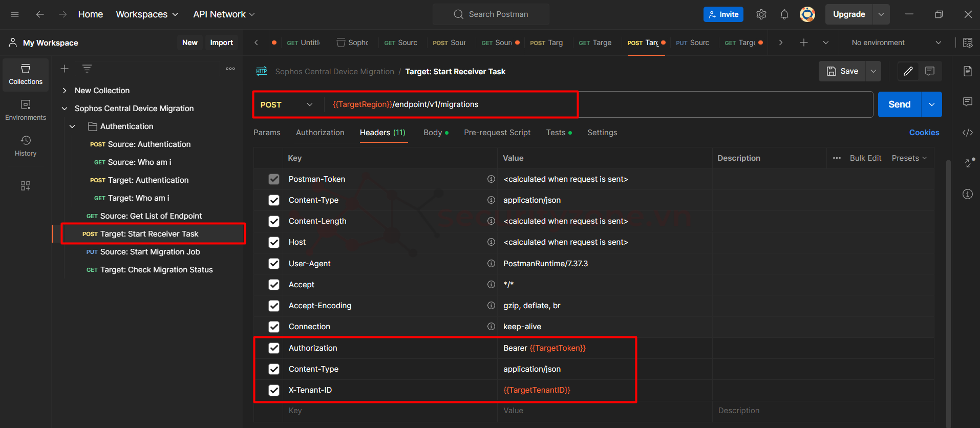Click the Invite button
Screen dimensions: 980x428
tap(723, 14)
